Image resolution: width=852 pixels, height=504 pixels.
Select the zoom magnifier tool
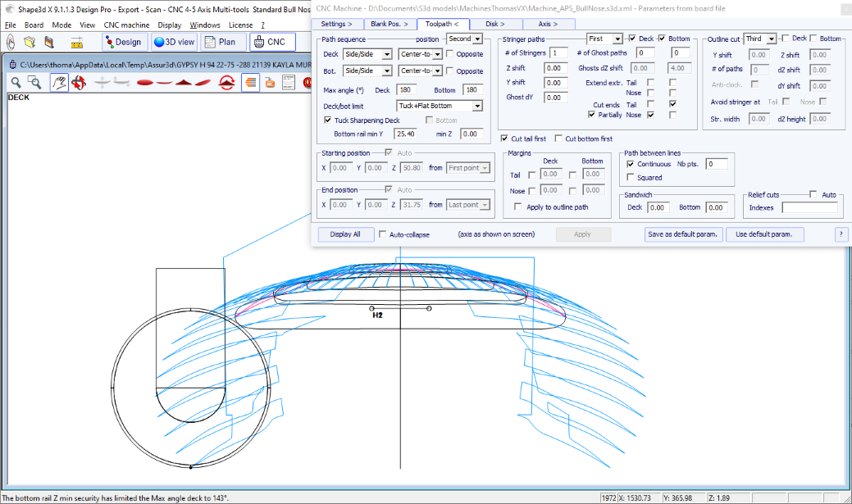16,82
